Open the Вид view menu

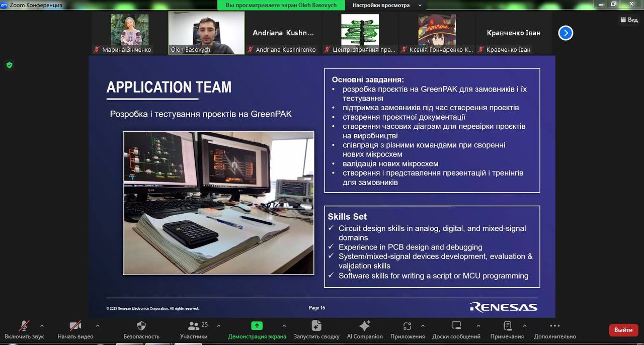[x=629, y=20]
